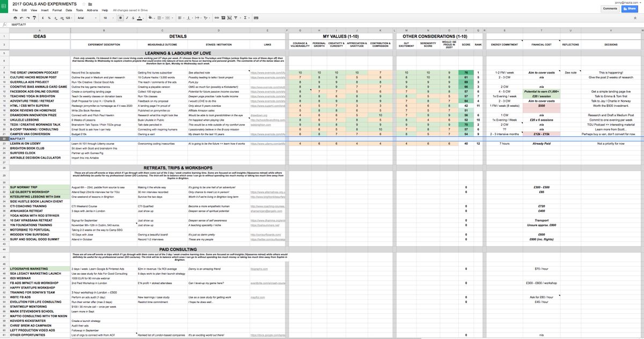
Task: Open the Data menu
Action: click(x=69, y=10)
